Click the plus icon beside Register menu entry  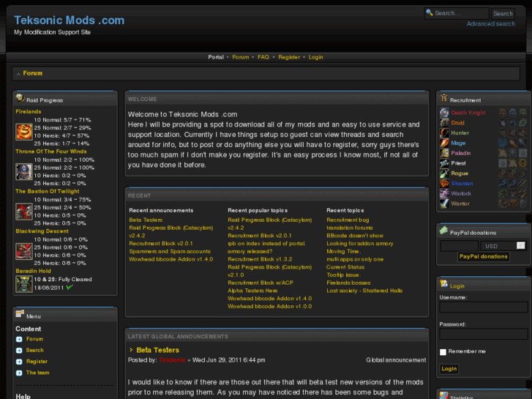coord(19,362)
